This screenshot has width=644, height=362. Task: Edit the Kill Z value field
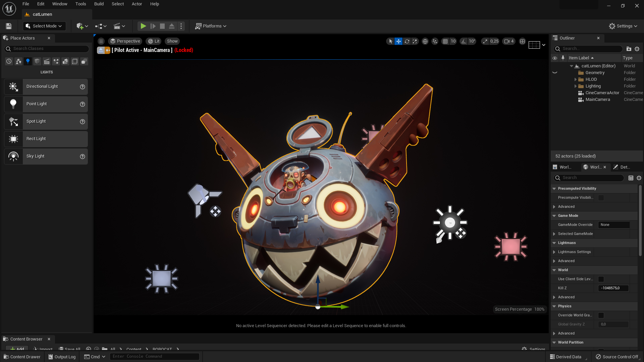pyautogui.click(x=613, y=288)
